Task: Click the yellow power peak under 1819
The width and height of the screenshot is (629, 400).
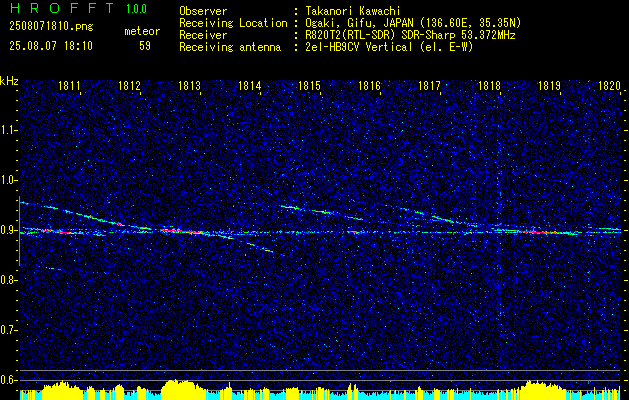Action: tap(542, 388)
